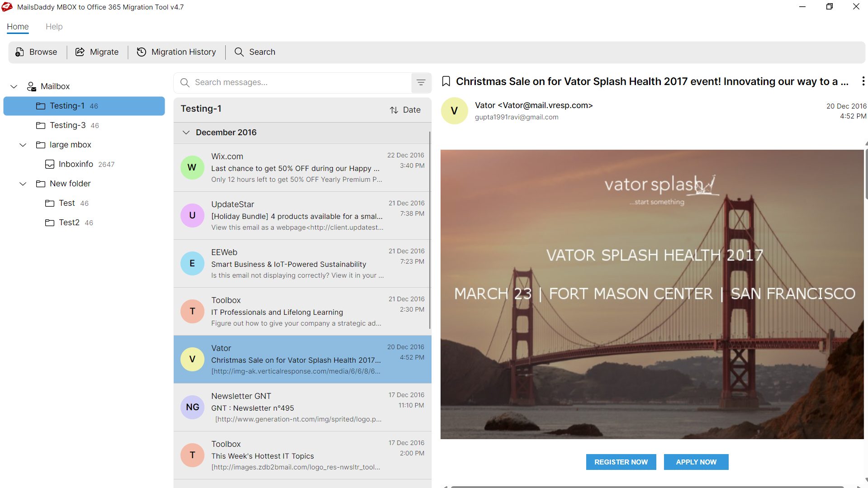Image resolution: width=868 pixels, height=488 pixels.
Task: Collapse the Mailbox tree root
Action: (14, 86)
